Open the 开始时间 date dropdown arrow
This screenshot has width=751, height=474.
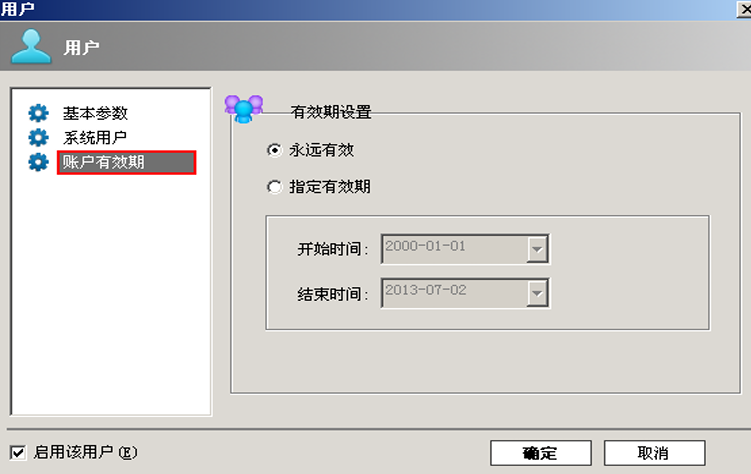(x=537, y=249)
